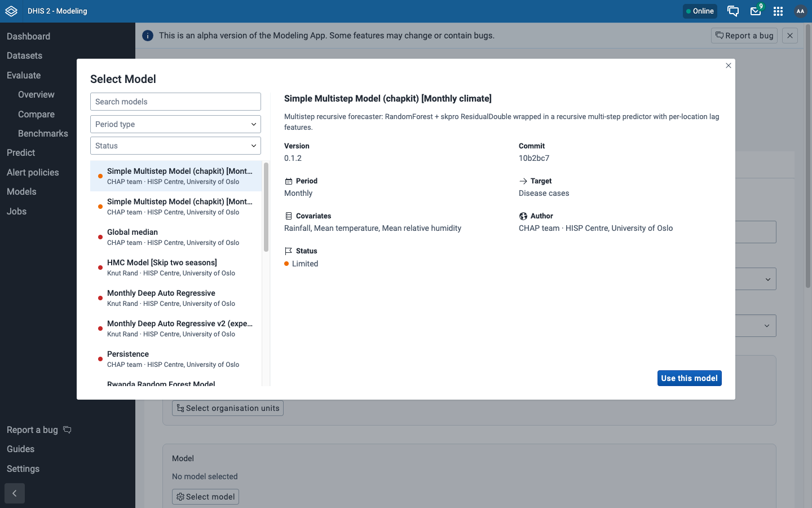Select the Monthly Deep Auto Regressive model
This screenshot has height=508, width=812.
(x=176, y=298)
